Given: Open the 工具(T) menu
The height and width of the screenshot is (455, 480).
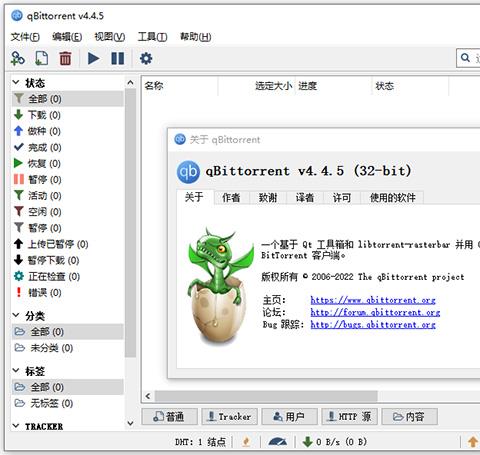Looking at the screenshot, I should 152,37.
